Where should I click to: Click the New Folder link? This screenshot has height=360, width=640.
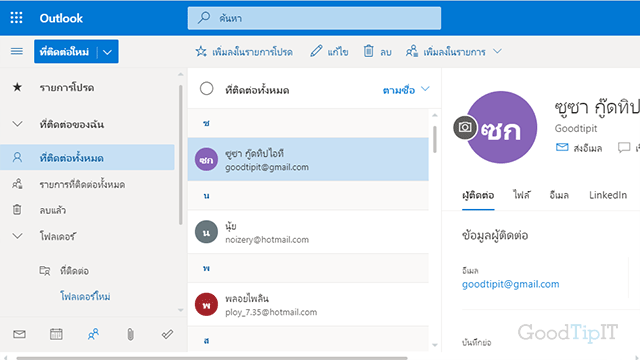85,296
